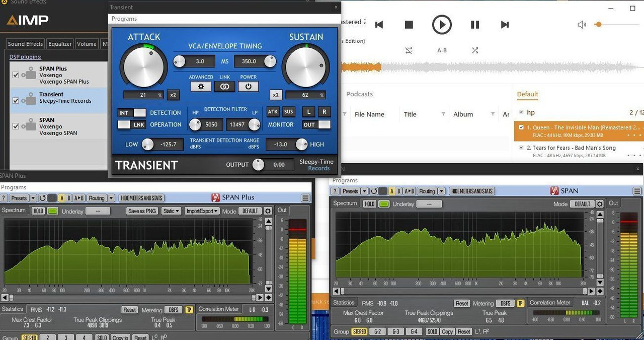Expand presets dropdown arrow in SPAN window
The width and height of the screenshot is (644, 340).
(364, 191)
